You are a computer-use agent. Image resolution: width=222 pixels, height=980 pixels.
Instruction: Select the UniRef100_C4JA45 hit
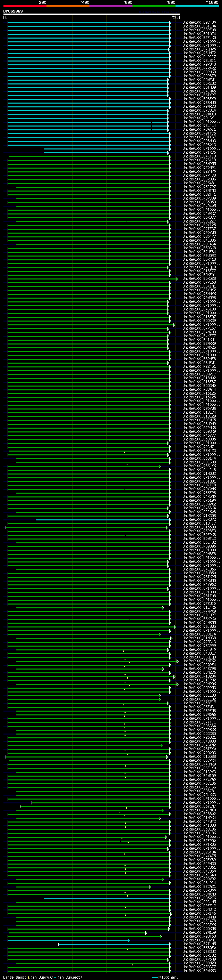click(x=199, y=91)
